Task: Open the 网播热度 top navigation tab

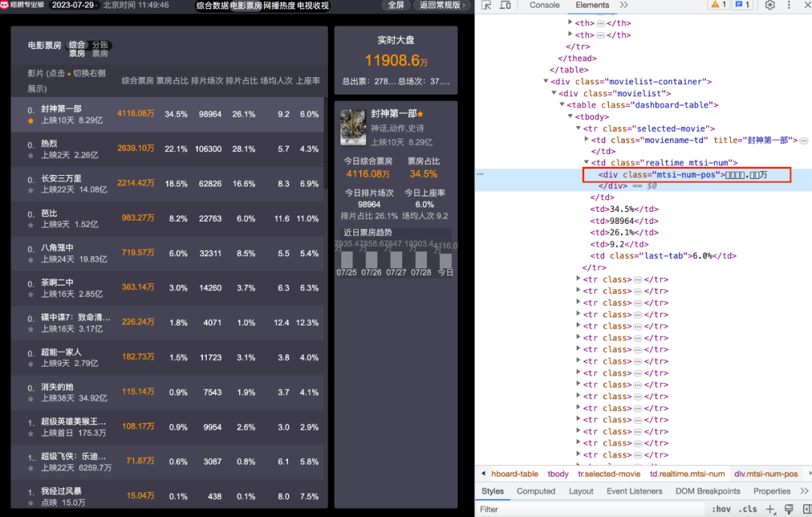Action: [280, 6]
